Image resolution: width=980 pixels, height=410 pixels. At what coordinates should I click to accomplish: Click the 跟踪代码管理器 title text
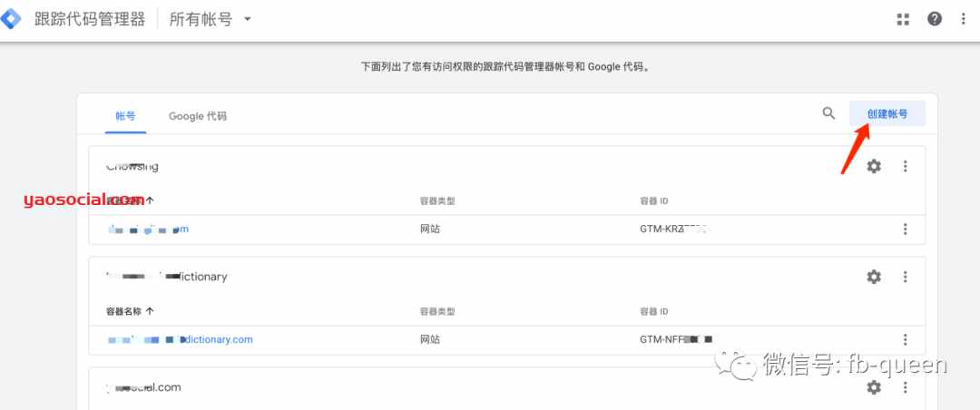click(x=89, y=19)
